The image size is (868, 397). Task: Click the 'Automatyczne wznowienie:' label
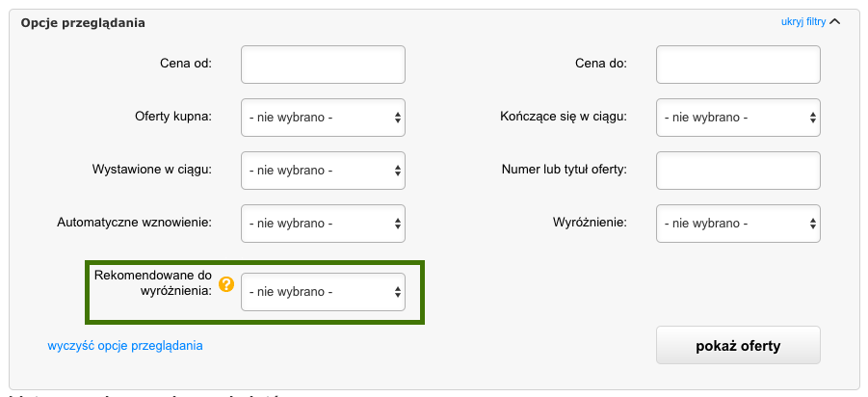(135, 223)
